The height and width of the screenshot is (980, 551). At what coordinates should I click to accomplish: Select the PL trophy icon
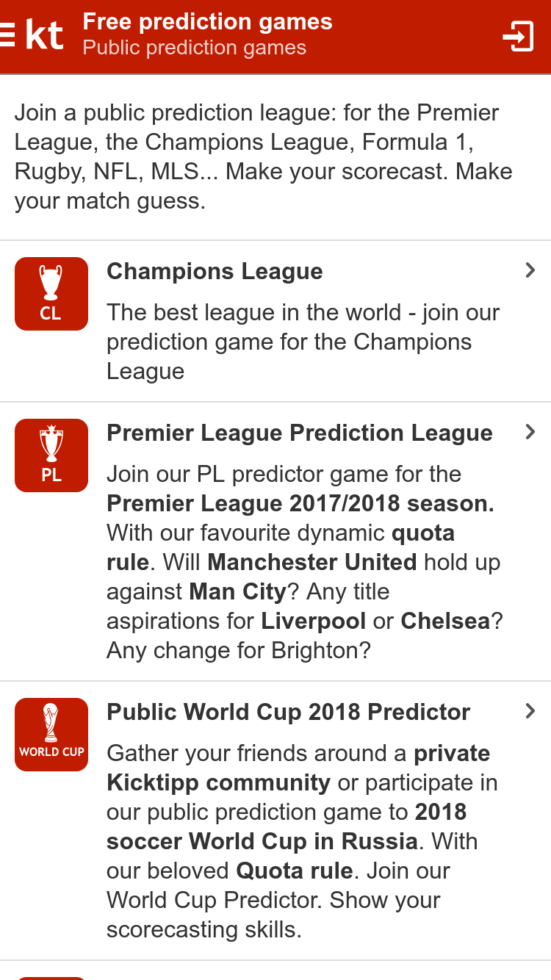51,455
